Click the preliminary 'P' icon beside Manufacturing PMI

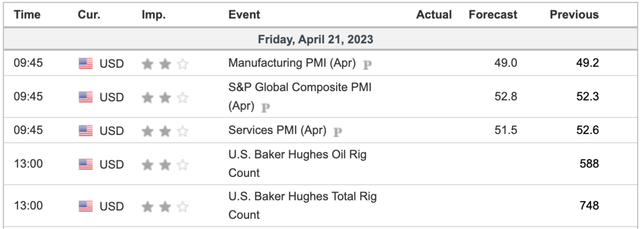point(368,64)
